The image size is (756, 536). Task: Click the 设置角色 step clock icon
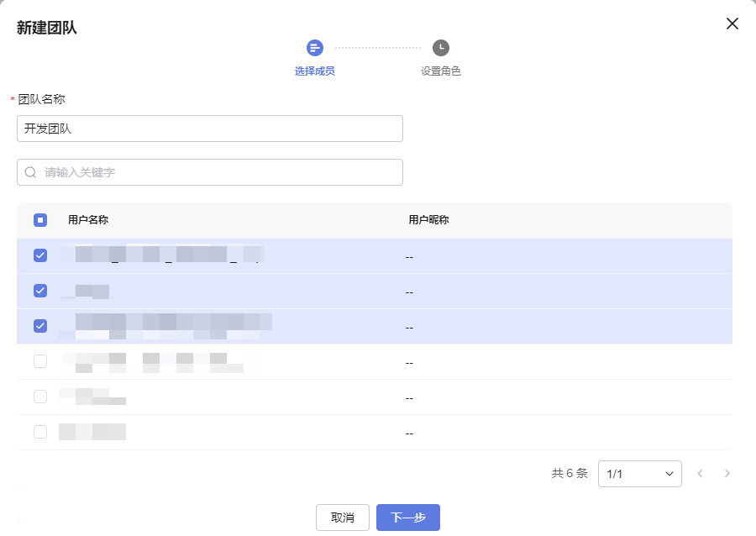(x=441, y=48)
